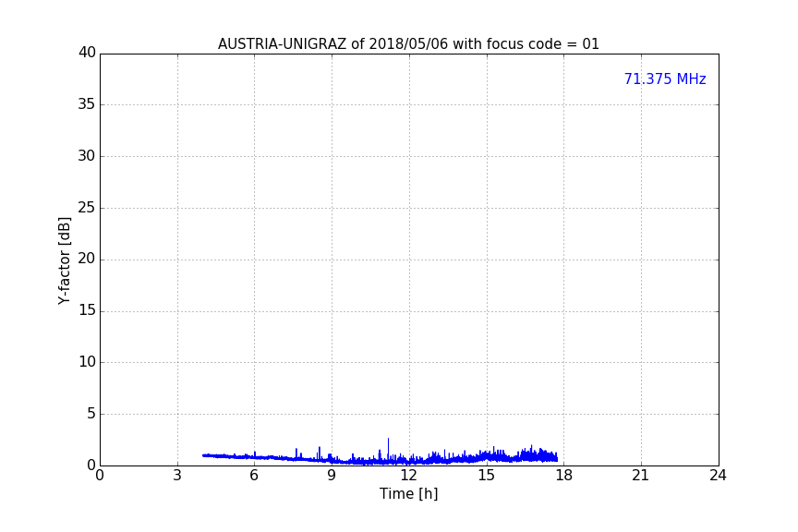Viewport: 798px width, 532px height.
Task: Click y-axis tick label 20
Action: point(87,259)
